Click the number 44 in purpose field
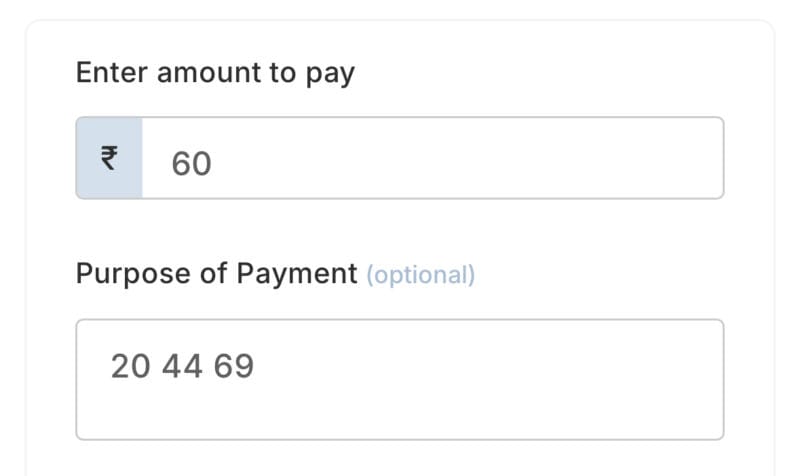This screenshot has height=476, width=800. 181,367
